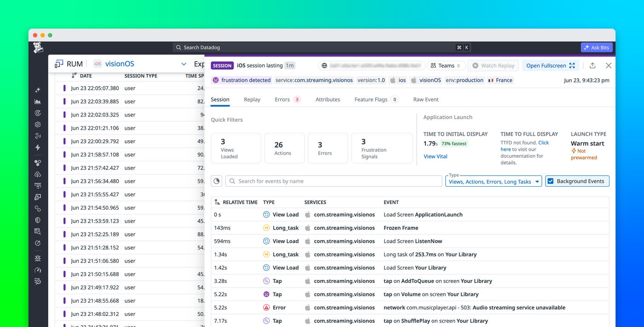Click the View Vital link
Screen dimensions: 644x327
pos(436,156)
